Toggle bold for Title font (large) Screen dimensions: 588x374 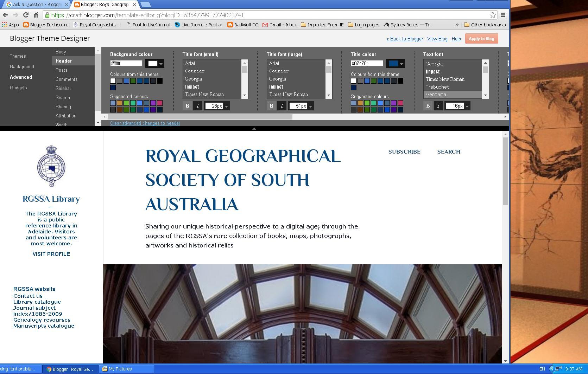click(x=271, y=106)
